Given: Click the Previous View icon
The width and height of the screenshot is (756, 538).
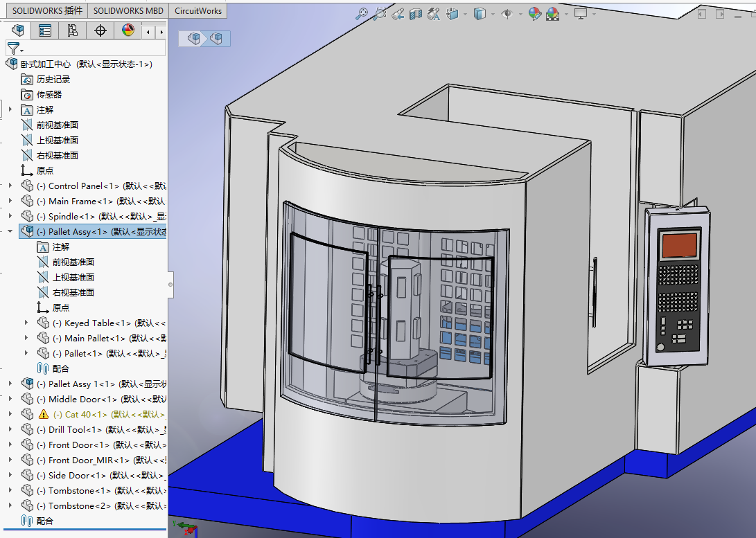Looking at the screenshot, I should (x=397, y=13).
